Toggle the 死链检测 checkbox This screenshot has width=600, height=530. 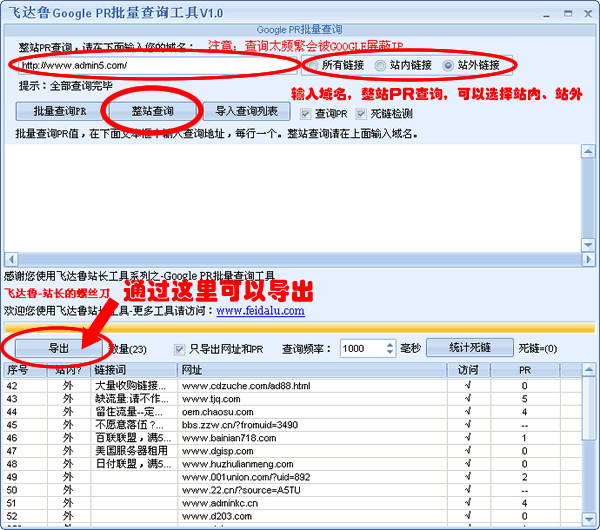point(384,114)
